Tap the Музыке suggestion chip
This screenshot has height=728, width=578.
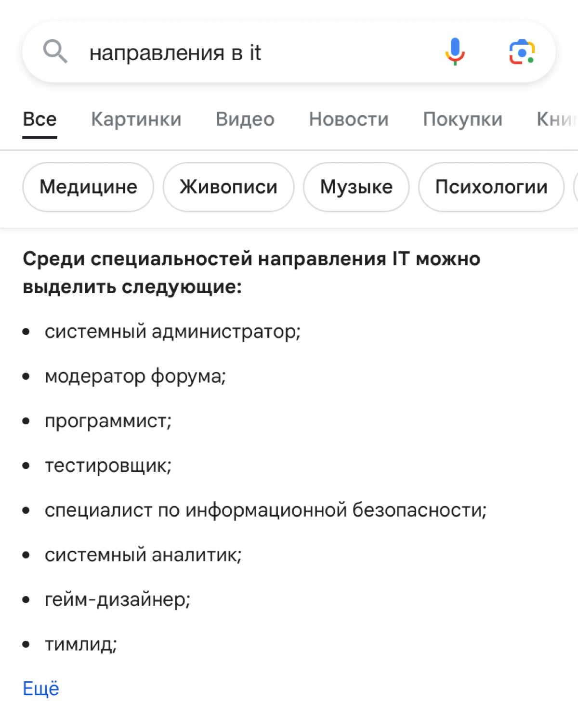(356, 187)
